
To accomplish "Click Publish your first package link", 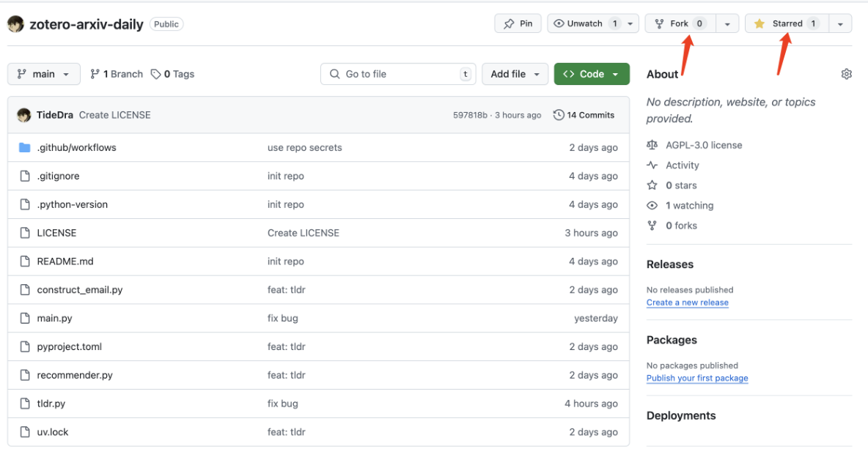I will pyautogui.click(x=696, y=378).
